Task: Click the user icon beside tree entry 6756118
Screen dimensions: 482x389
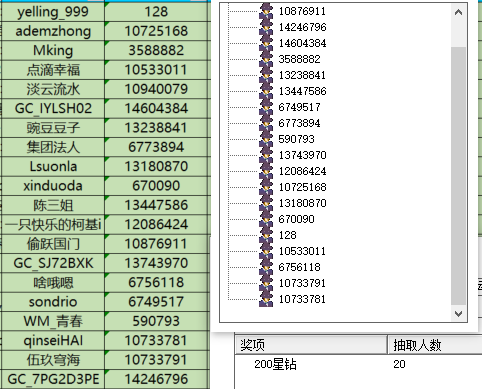Action: (266, 267)
